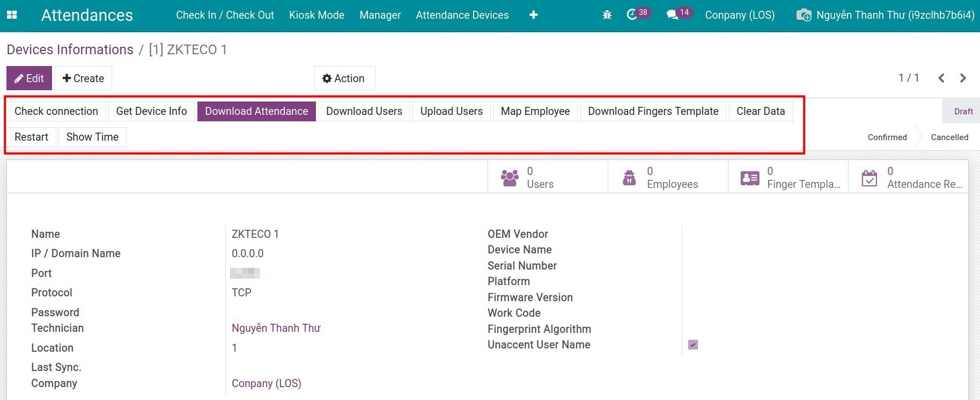Expand the Action dropdown

coord(344,78)
